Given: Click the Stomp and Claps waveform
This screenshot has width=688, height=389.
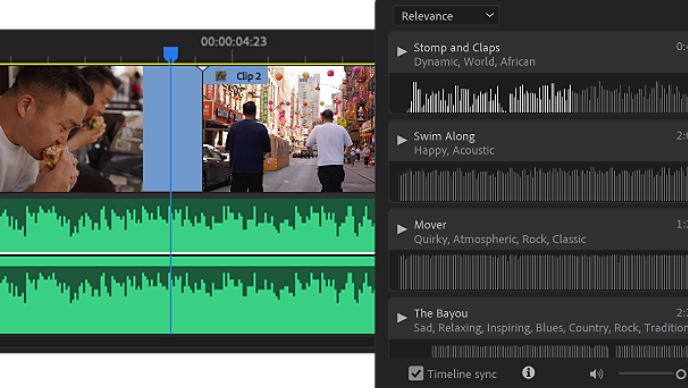Looking at the screenshot, I should 538,94.
